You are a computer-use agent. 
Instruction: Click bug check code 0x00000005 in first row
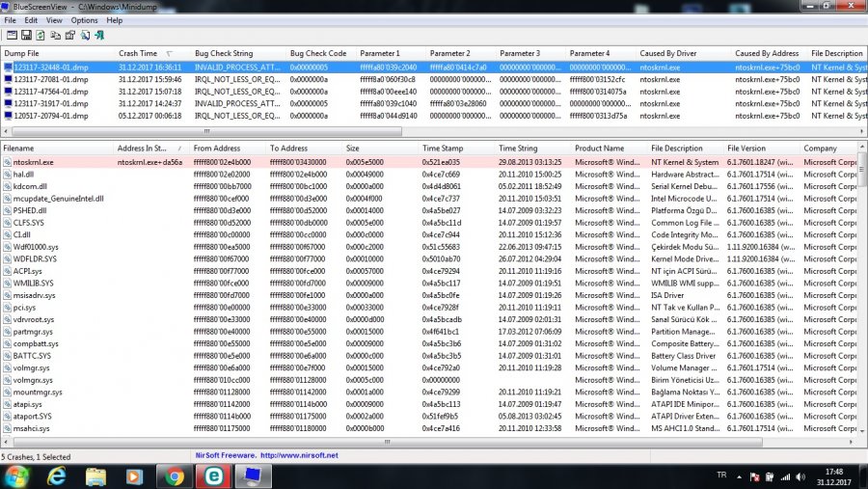pos(309,68)
